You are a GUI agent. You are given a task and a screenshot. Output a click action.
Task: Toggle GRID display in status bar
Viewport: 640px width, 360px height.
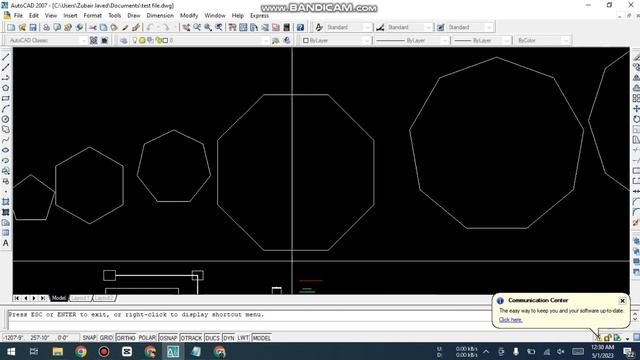point(107,338)
